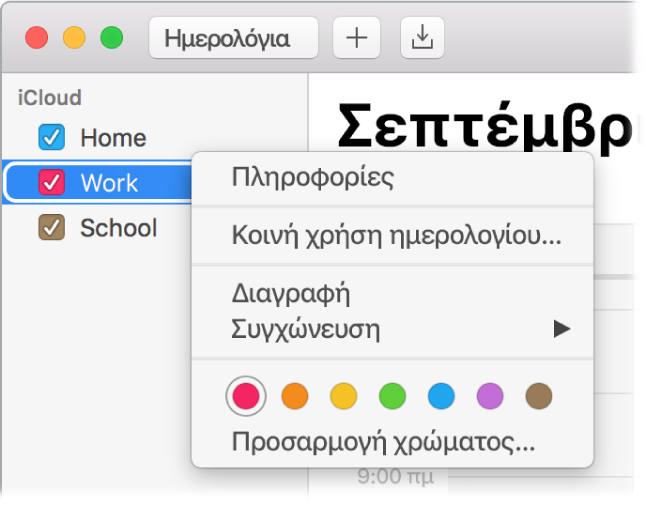Pick the orange color swatch

(294, 396)
